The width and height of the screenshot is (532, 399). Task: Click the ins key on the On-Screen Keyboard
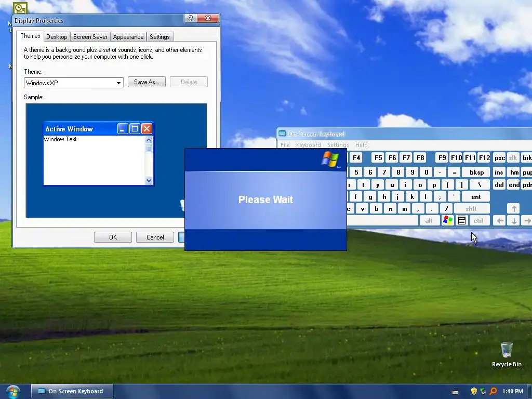[x=499, y=172]
